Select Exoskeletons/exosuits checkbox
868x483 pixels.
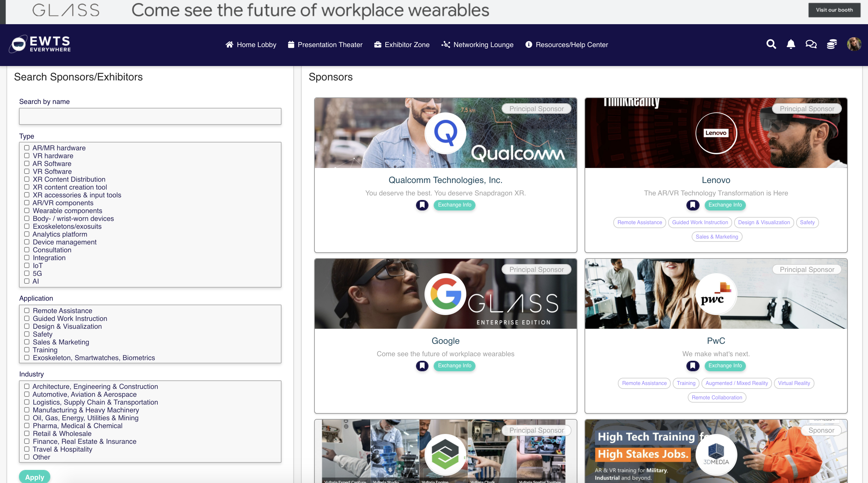(27, 226)
